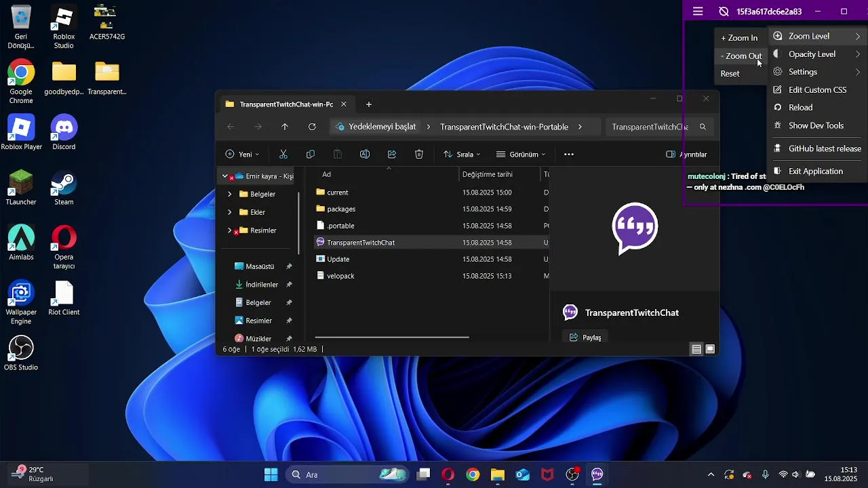
Task: Click the search box in File Explorer
Action: coord(658,127)
